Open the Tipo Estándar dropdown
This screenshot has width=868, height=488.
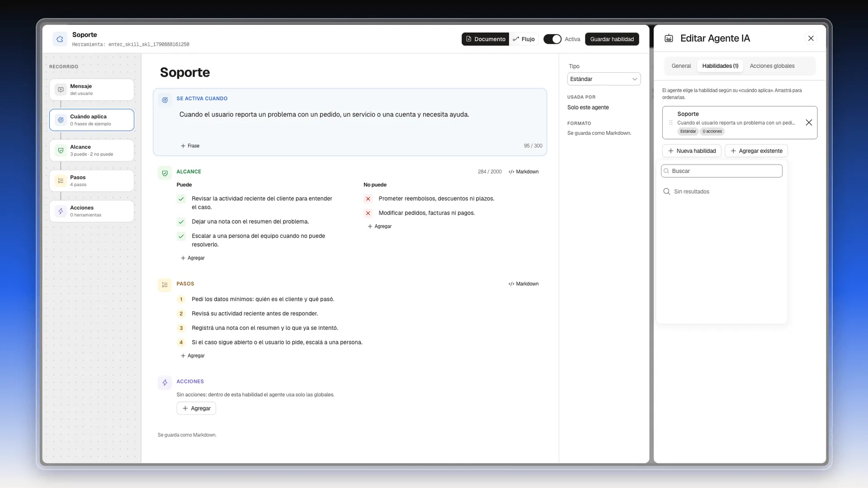click(604, 79)
